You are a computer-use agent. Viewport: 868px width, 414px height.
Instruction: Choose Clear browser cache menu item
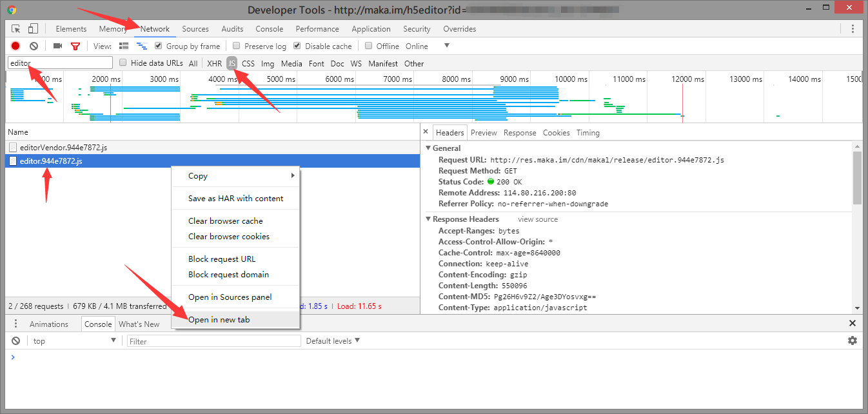(x=235, y=221)
